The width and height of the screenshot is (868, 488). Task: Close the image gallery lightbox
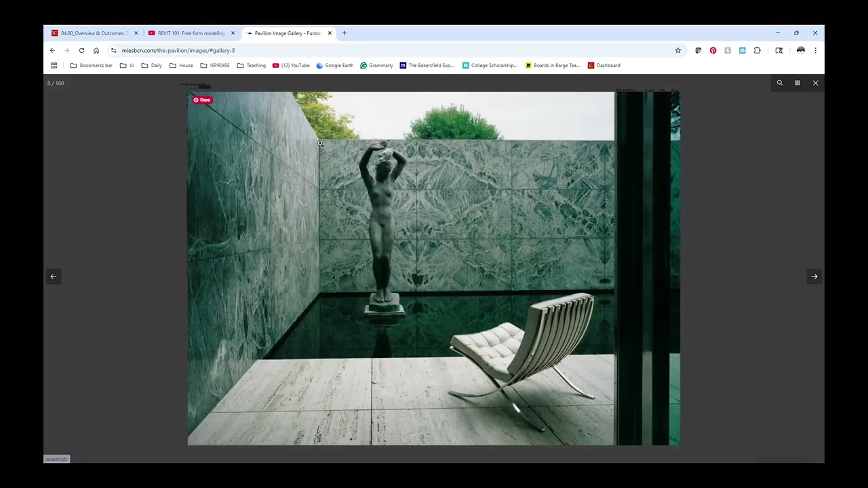815,83
